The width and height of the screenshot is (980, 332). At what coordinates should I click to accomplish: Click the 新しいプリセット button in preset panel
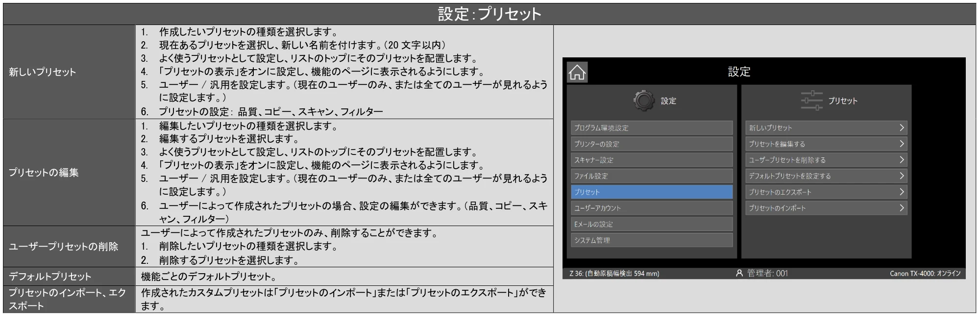pyautogui.click(x=826, y=128)
